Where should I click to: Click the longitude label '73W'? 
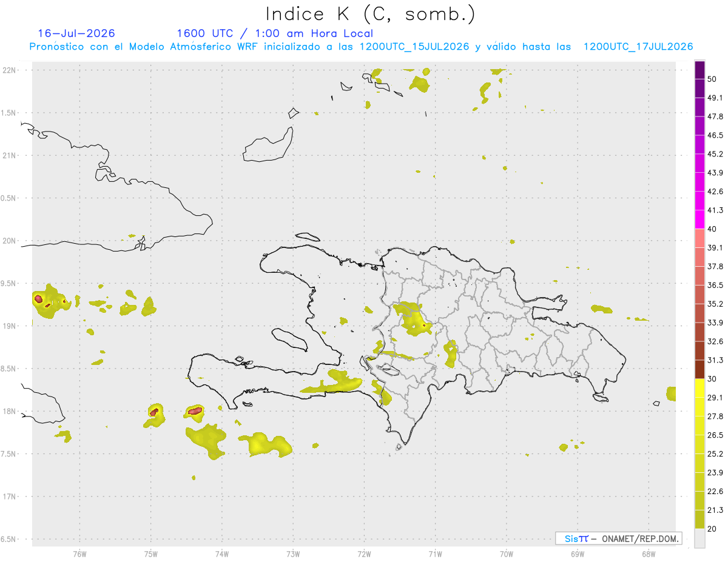(293, 554)
